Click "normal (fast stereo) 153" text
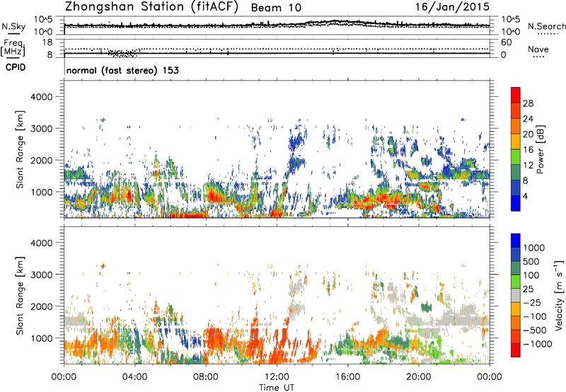The height and width of the screenshot is (392, 566). [x=122, y=70]
